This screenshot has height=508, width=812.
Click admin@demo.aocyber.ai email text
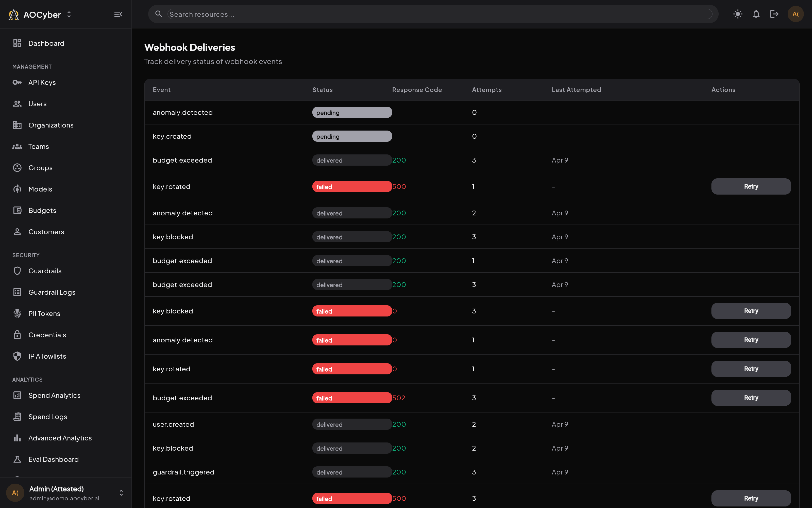pos(64,498)
